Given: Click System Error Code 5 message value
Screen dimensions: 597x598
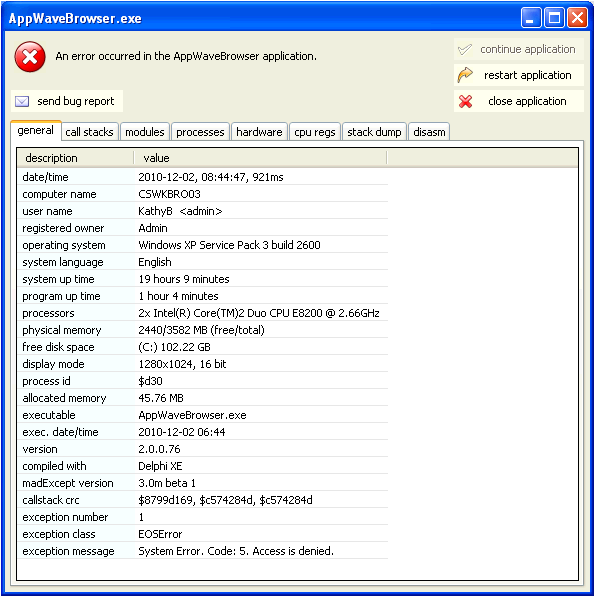Looking at the screenshot, I should pyautogui.click(x=236, y=551).
